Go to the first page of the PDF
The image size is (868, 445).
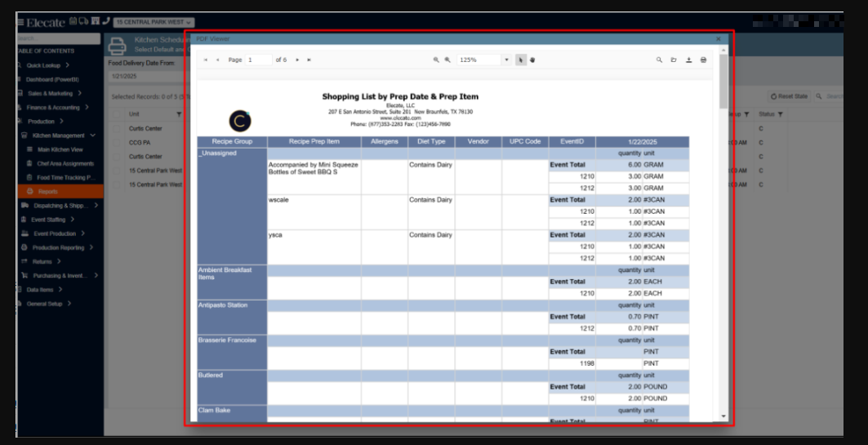(205, 60)
